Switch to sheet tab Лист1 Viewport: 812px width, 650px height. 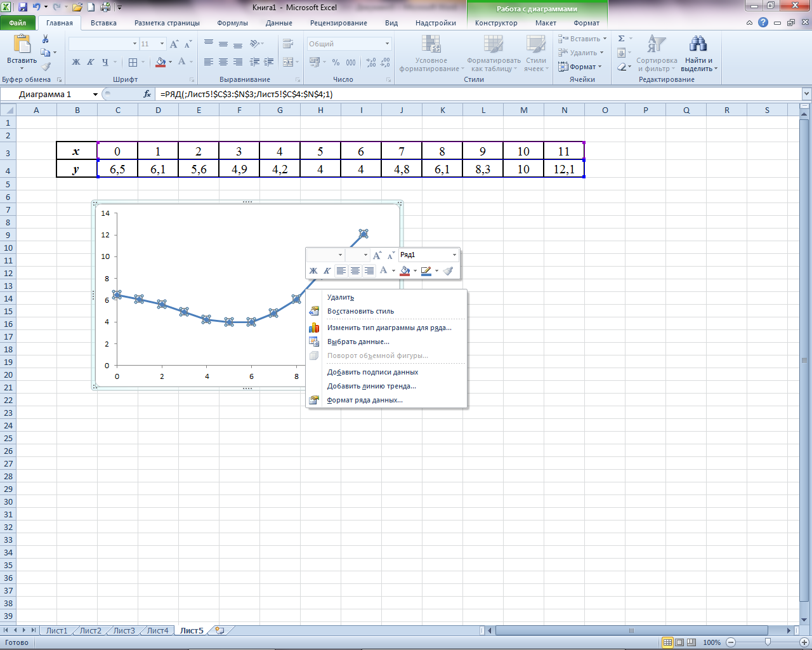click(x=56, y=630)
